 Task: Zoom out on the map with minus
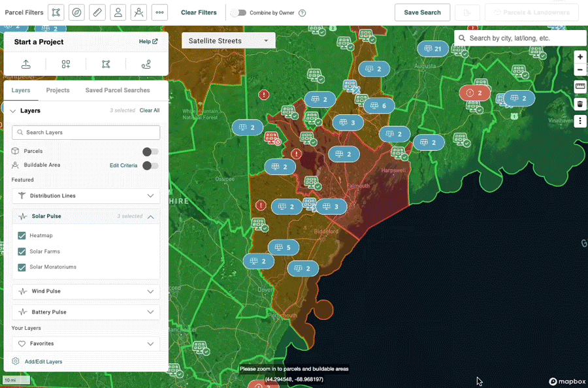(580, 70)
